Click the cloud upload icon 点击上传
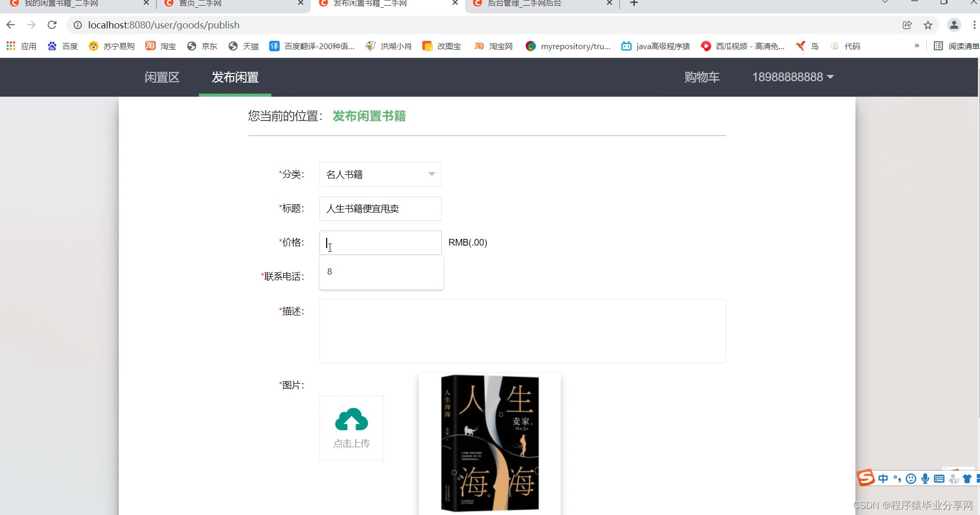 click(351, 428)
